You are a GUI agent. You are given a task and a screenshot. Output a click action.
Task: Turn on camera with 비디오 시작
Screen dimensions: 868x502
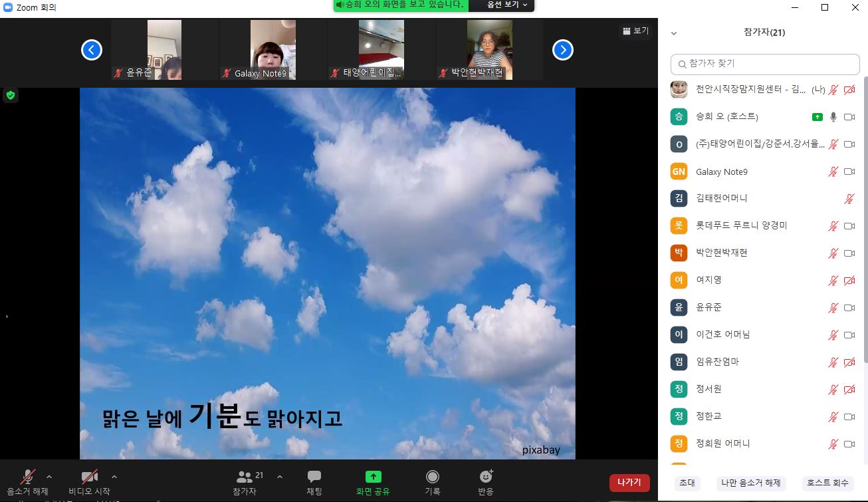(x=89, y=477)
